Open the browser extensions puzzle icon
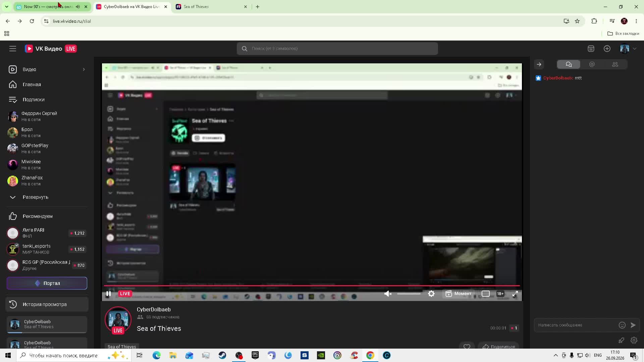The width and height of the screenshot is (644, 362). 594,21
